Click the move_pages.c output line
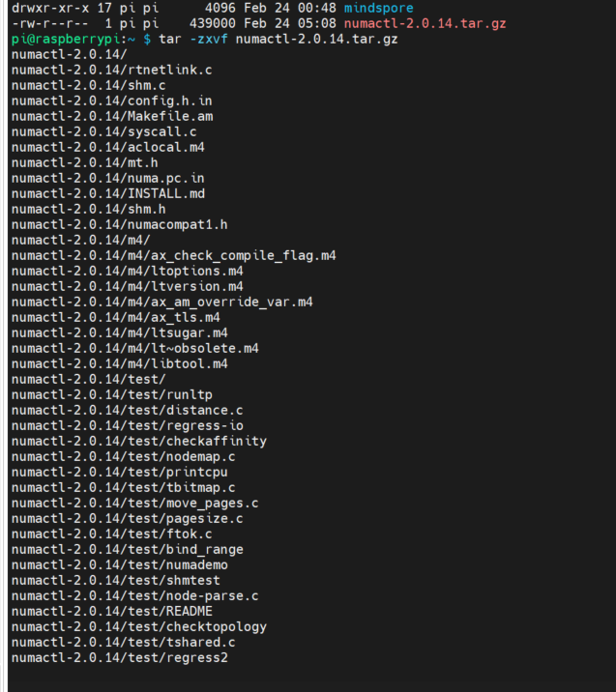 pos(134,503)
